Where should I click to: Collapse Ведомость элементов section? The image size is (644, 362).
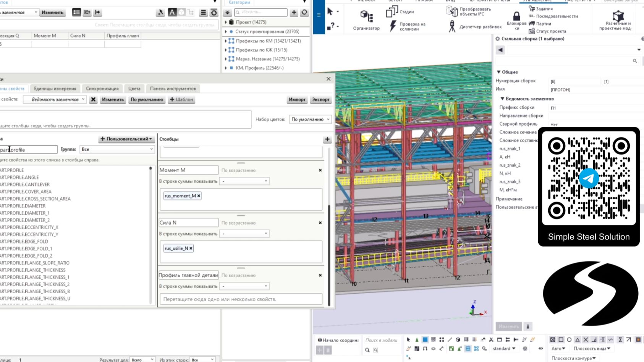click(x=502, y=99)
